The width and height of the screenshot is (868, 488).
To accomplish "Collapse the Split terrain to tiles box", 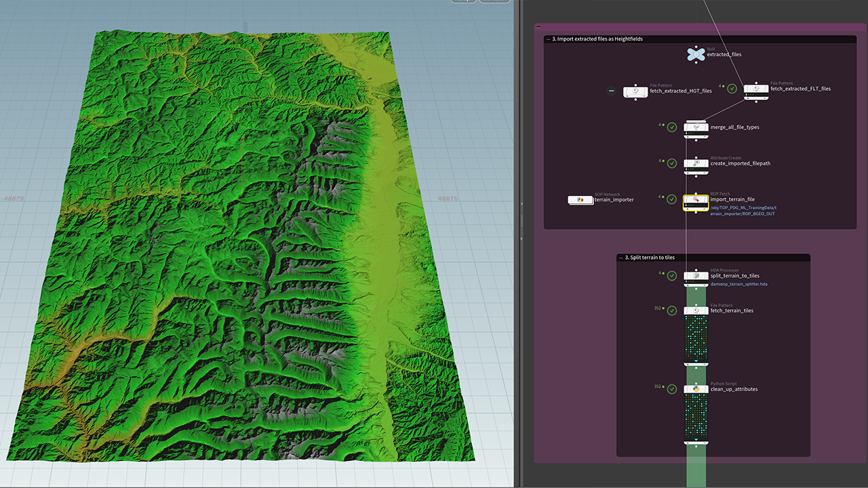I will tap(621, 258).
